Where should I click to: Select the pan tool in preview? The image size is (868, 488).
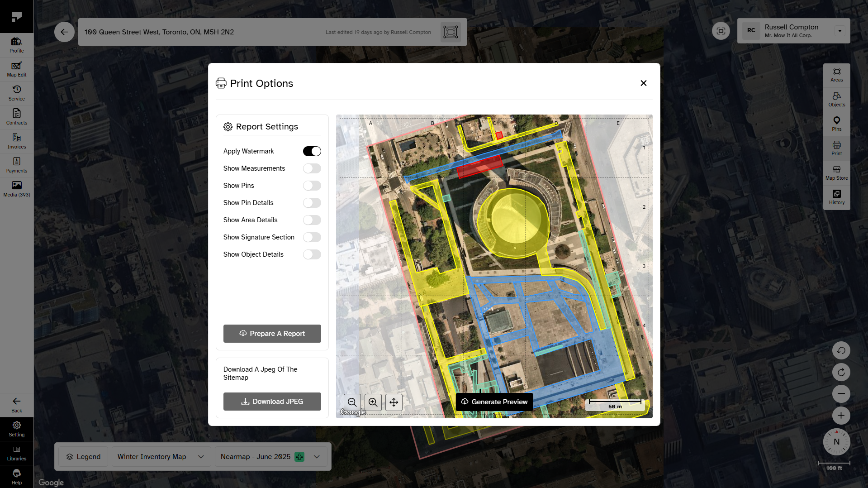point(394,402)
